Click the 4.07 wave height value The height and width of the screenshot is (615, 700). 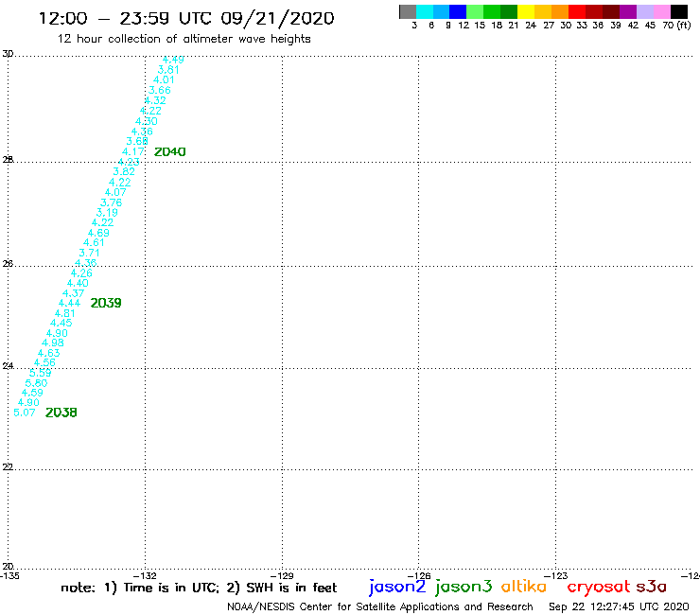115,192
